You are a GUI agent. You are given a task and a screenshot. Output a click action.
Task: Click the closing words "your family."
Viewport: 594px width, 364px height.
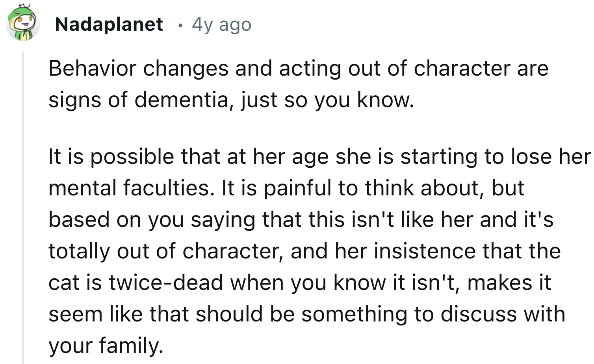click(106, 345)
